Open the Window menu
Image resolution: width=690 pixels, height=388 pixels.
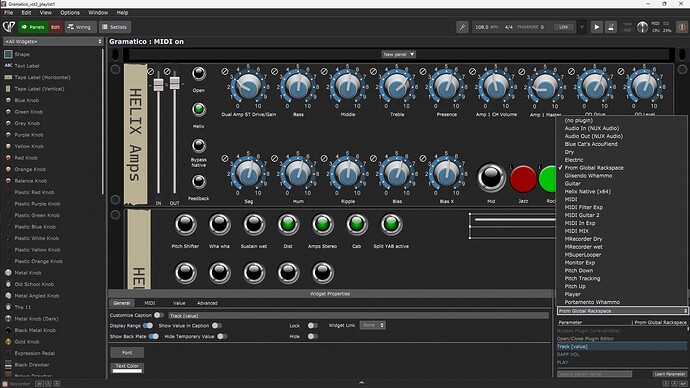[98, 12]
